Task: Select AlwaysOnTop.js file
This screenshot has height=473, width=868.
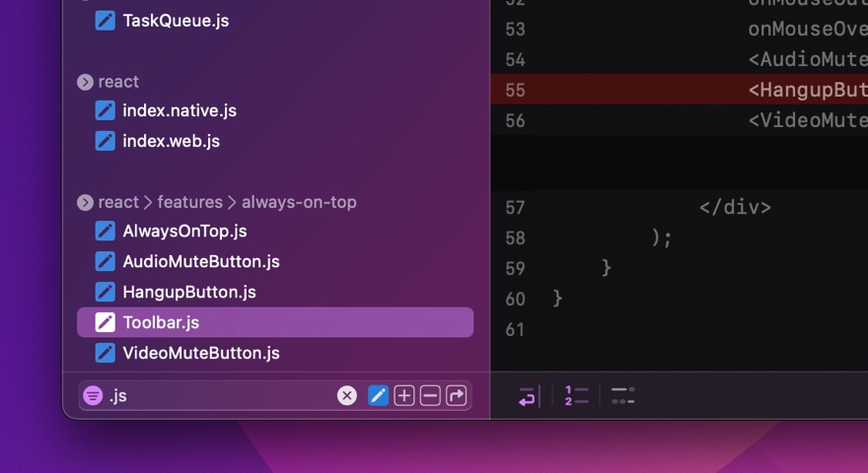Action: tap(184, 232)
